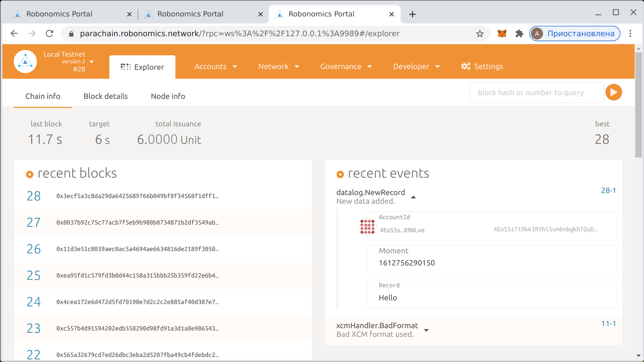Select the Explorer tab
The height and width of the screenshot is (362, 644).
142,67
